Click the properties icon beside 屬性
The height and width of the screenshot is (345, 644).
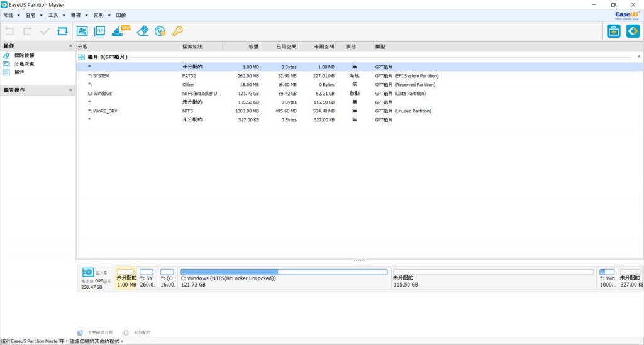[x=6, y=72]
